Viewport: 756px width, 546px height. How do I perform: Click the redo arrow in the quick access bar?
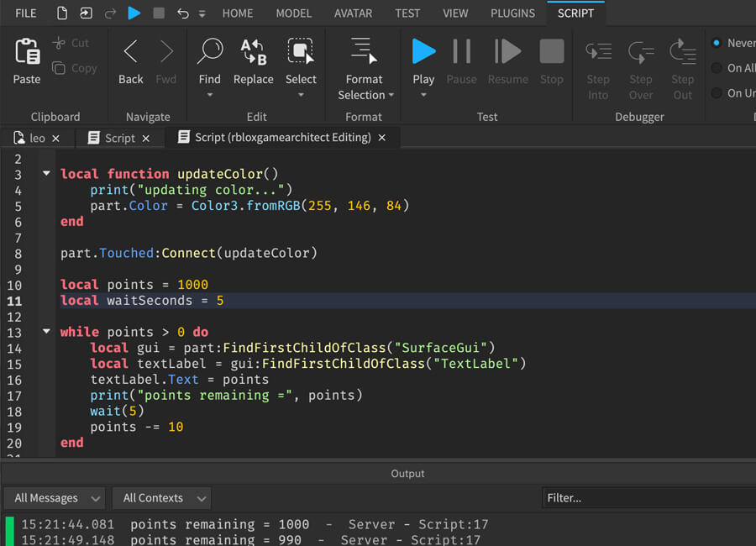tap(110, 13)
